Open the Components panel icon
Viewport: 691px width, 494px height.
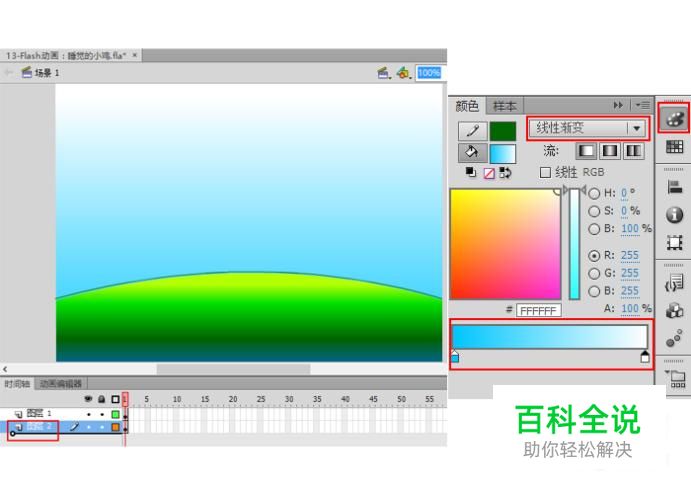[674, 311]
